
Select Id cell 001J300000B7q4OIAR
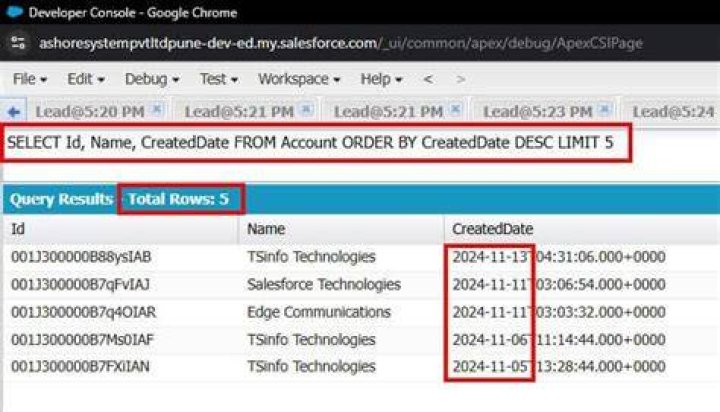83,312
